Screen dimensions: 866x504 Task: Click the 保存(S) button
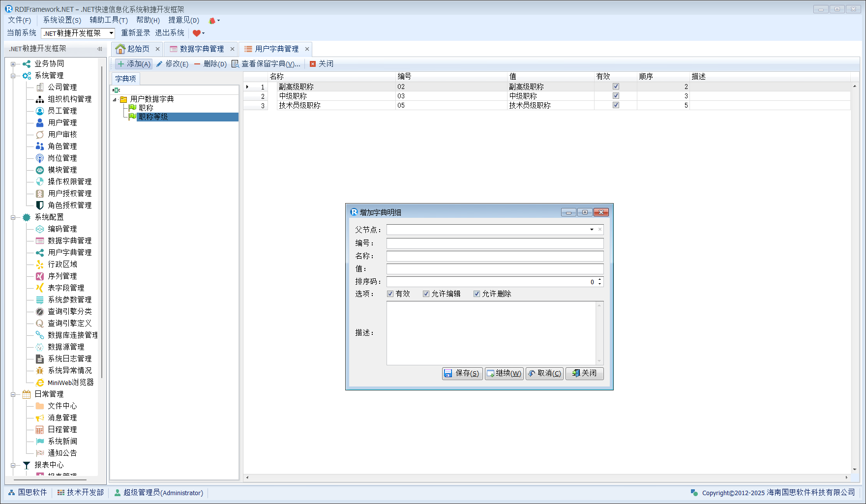click(462, 373)
